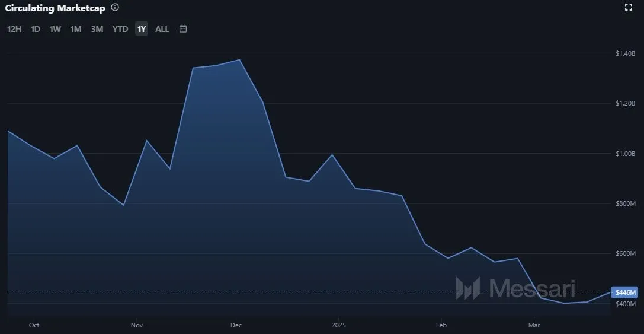644x334 pixels.
Task: Click the Messari logo watermark icon
Action: (467, 288)
